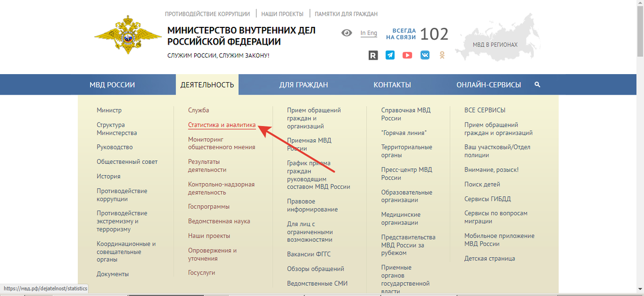Click the search magnifier icon
This screenshot has width=644, height=296.
pyautogui.click(x=537, y=85)
